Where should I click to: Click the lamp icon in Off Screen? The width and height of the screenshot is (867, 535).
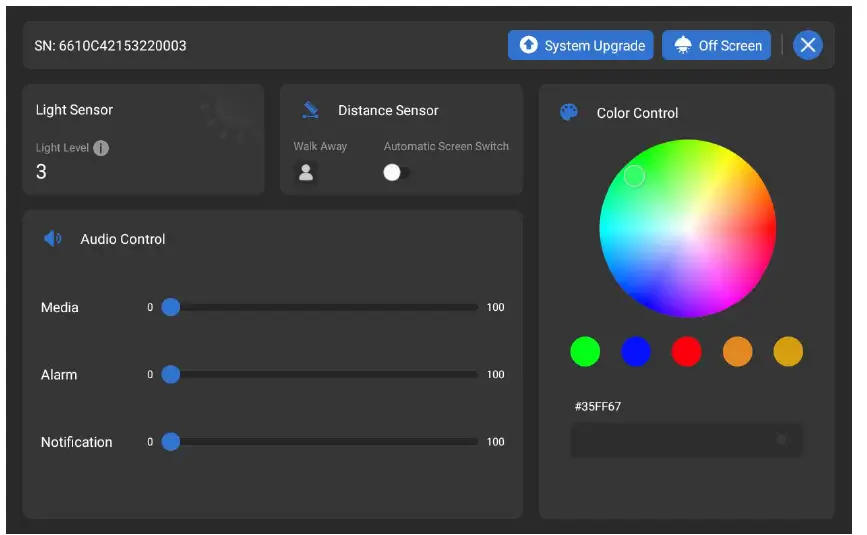(x=683, y=45)
